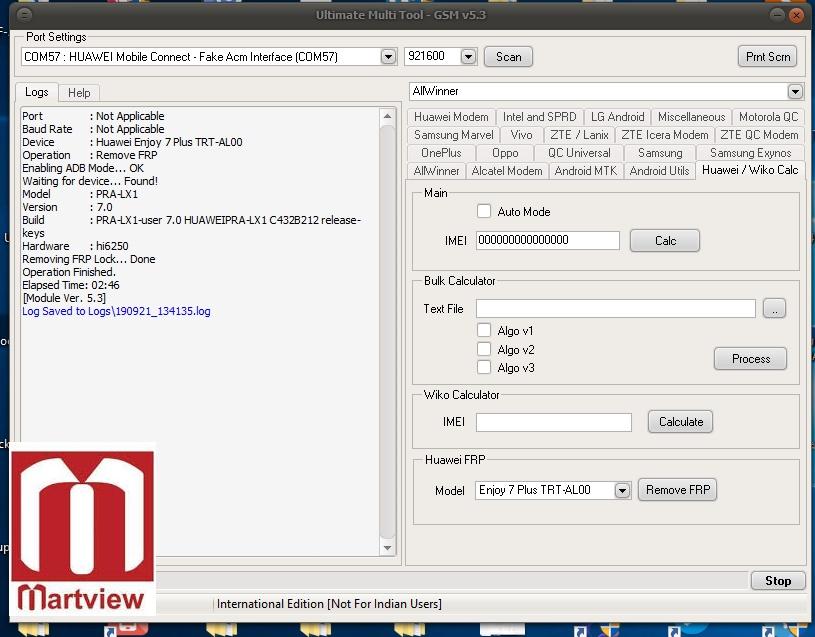Open the ZTE / Lanix tab
The image size is (815, 637).
[579, 135]
